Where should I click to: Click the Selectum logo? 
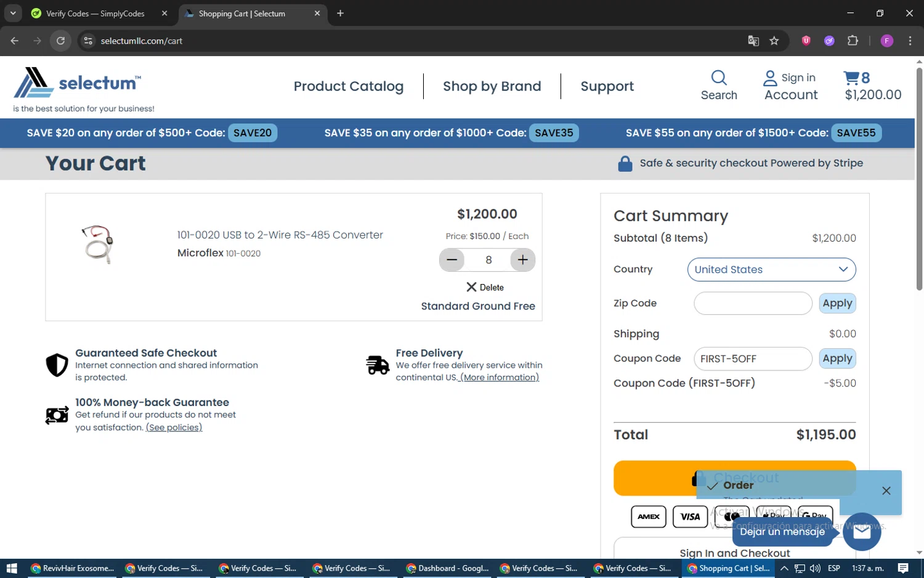[x=78, y=83]
